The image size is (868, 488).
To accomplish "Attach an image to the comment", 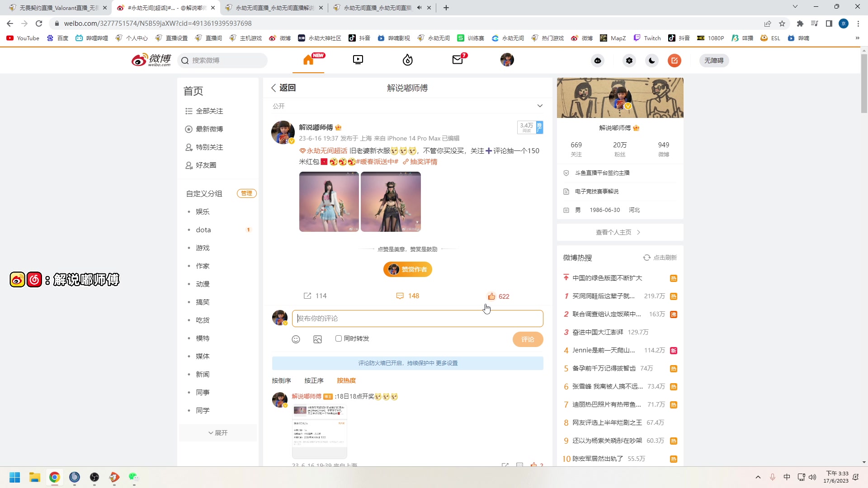I will tap(317, 339).
